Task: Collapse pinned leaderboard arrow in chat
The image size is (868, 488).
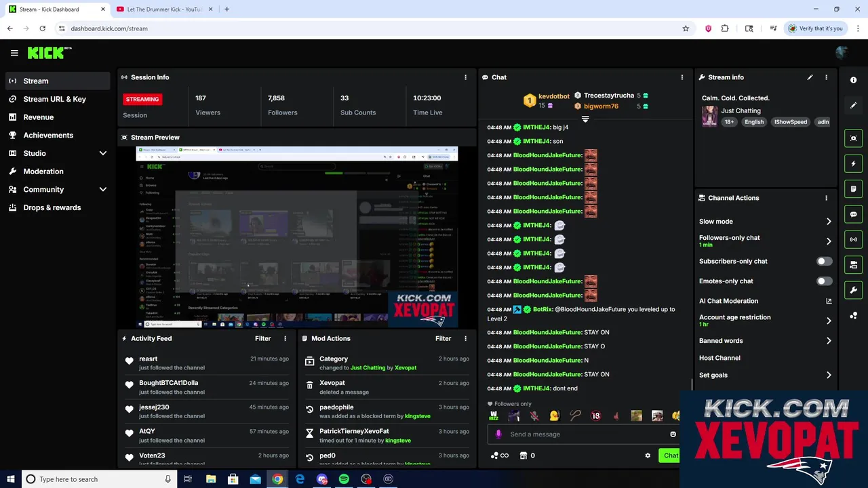Action: 585,119
